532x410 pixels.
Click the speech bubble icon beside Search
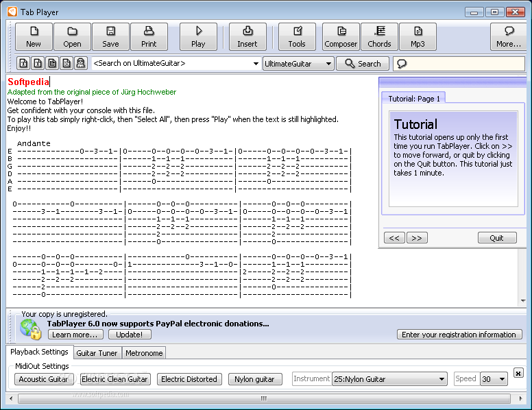coord(402,64)
